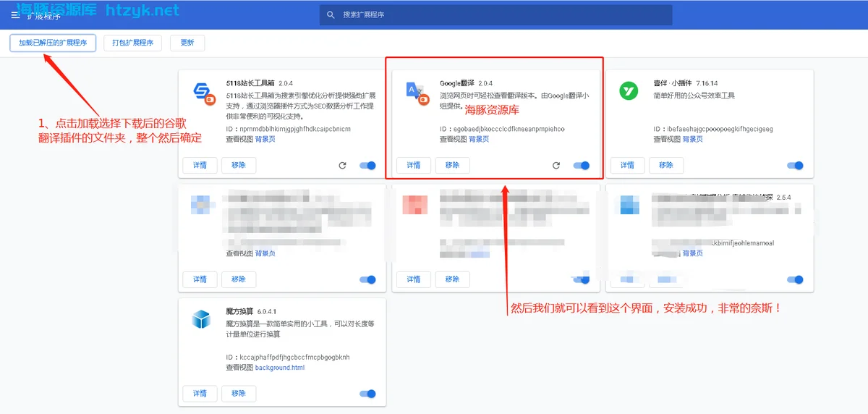Open 背景页 link of blue-icon extension below 5118

(x=265, y=253)
